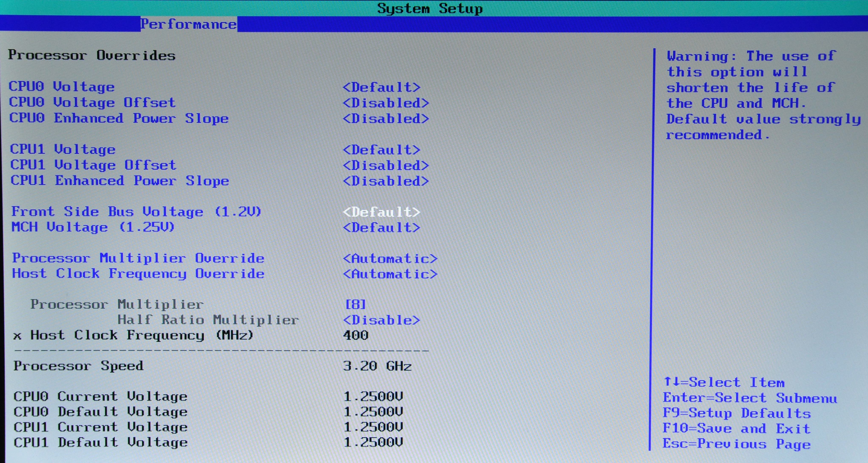868x463 pixels.
Task: Click Esc=Previous Page hint
Action: pos(736,444)
